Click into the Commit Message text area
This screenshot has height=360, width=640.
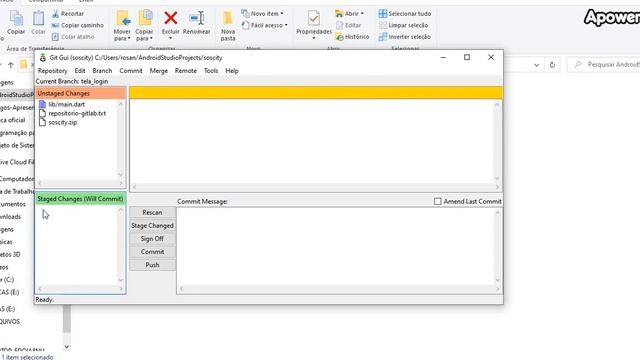point(336,246)
